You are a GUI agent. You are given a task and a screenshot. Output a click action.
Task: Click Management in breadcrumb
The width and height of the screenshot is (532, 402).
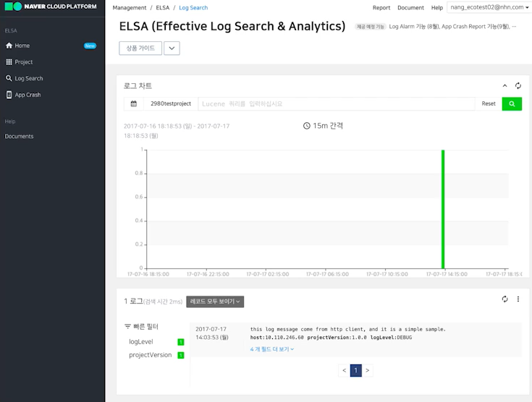[x=130, y=7]
